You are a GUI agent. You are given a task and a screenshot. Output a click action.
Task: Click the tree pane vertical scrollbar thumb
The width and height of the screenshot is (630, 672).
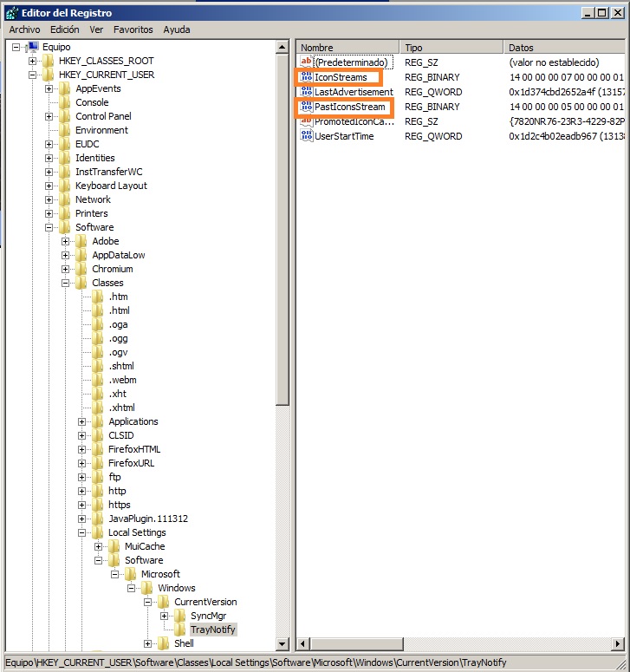tap(283, 229)
